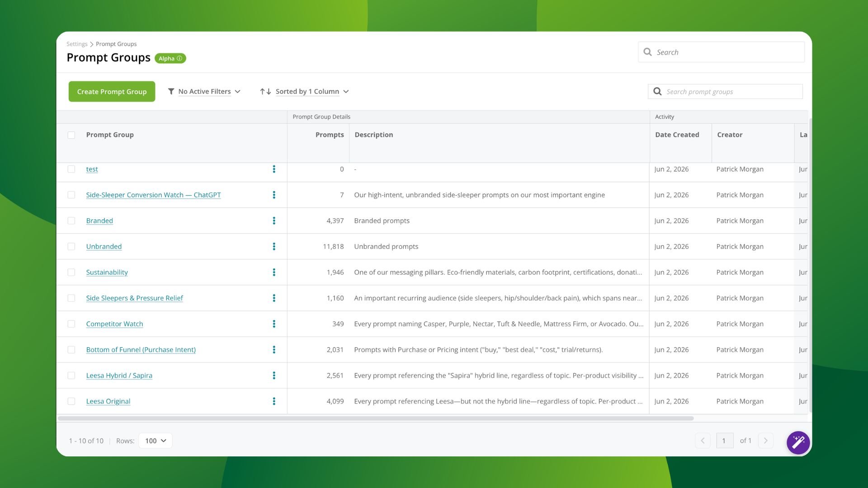Open the Competitor Watch group

pyautogui.click(x=114, y=324)
